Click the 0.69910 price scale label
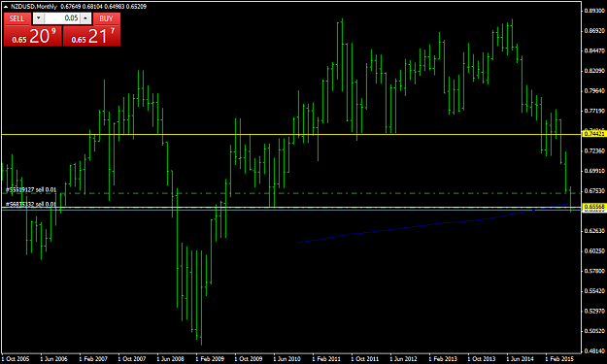This screenshot has height=364, width=607. click(594, 171)
